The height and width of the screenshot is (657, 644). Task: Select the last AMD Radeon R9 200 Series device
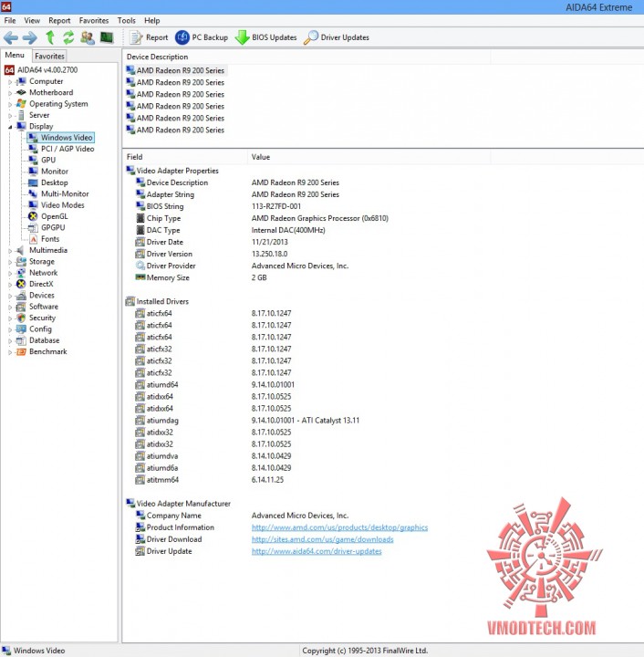(x=175, y=130)
